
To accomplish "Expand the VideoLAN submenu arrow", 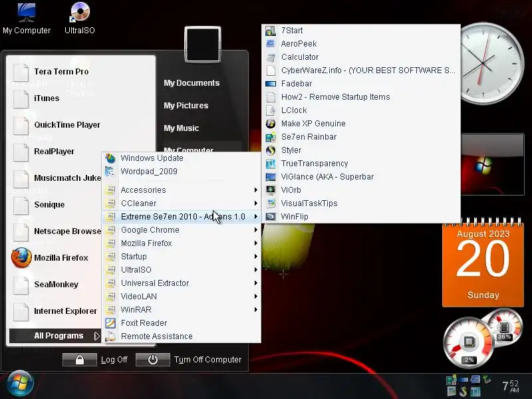I will (256, 297).
